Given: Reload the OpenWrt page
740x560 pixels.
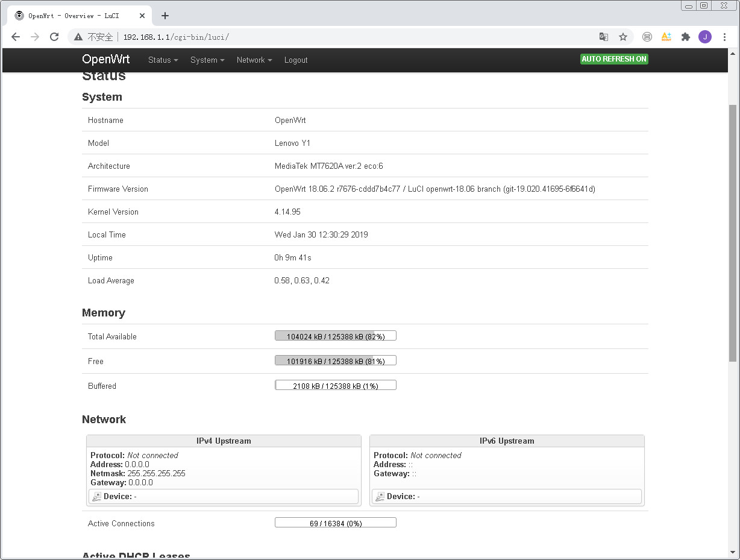Looking at the screenshot, I should (x=54, y=37).
